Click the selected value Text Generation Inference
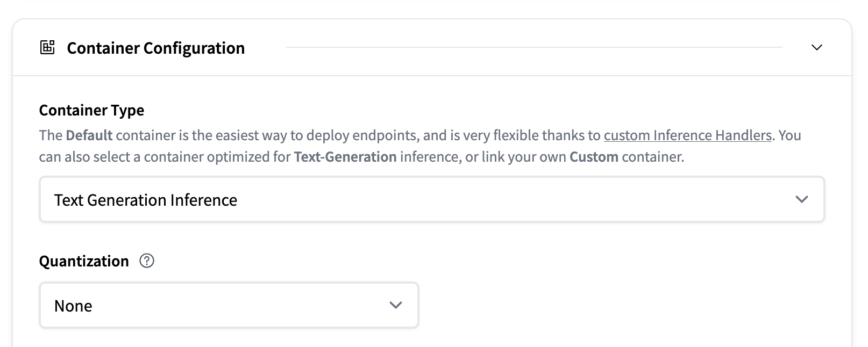868x347 pixels. tap(145, 200)
